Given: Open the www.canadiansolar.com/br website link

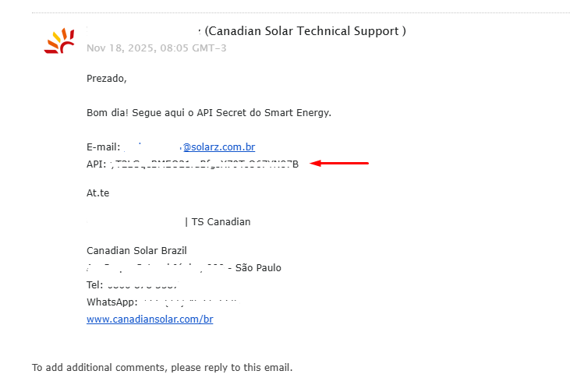Looking at the screenshot, I should pyautogui.click(x=150, y=320).
